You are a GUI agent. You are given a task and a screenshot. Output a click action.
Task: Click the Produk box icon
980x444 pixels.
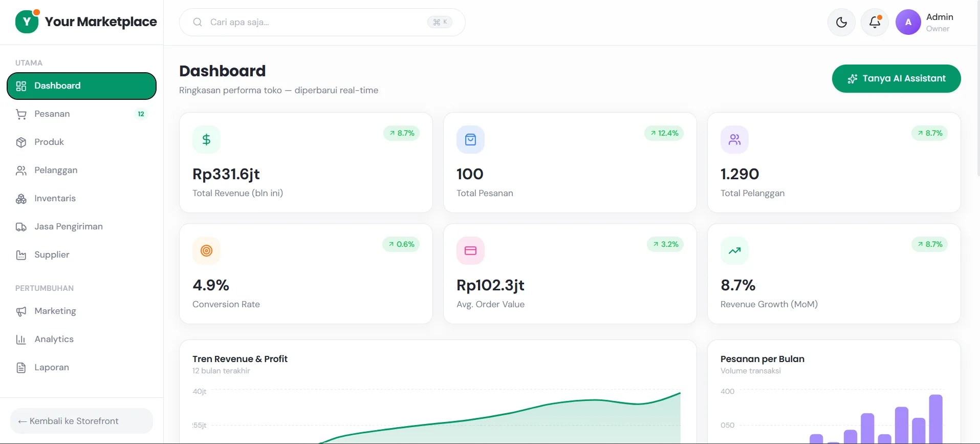[21, 142]
